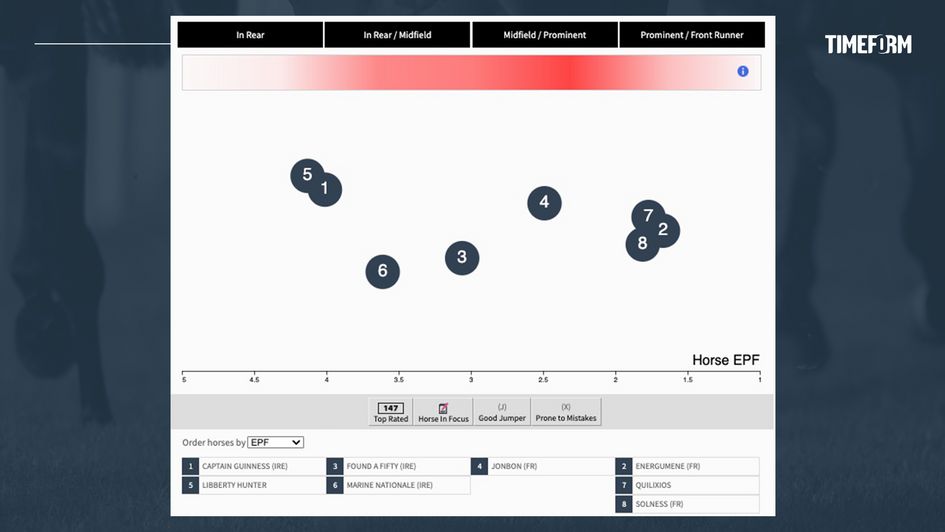Viewport: 945px width, 532px height.
Task: Select the In Rear tab
Action: click(250, 35)
